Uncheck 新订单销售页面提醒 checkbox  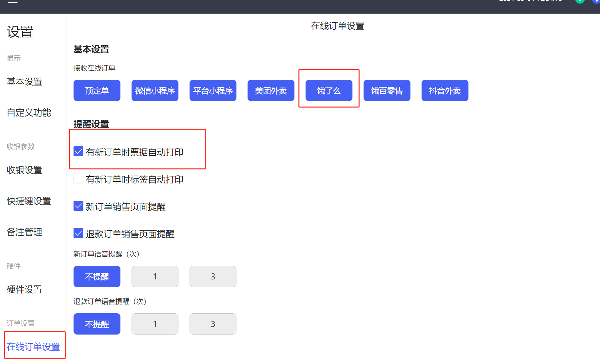78,206
